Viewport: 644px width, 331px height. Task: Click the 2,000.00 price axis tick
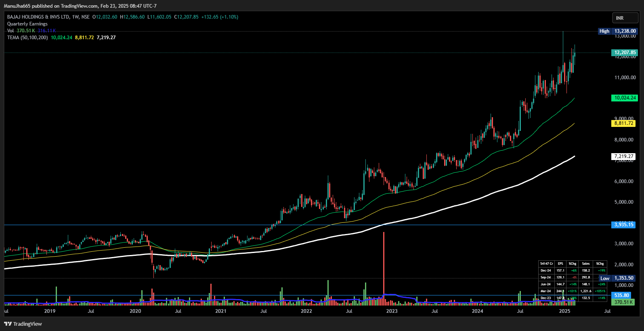[x=624, y=265]
